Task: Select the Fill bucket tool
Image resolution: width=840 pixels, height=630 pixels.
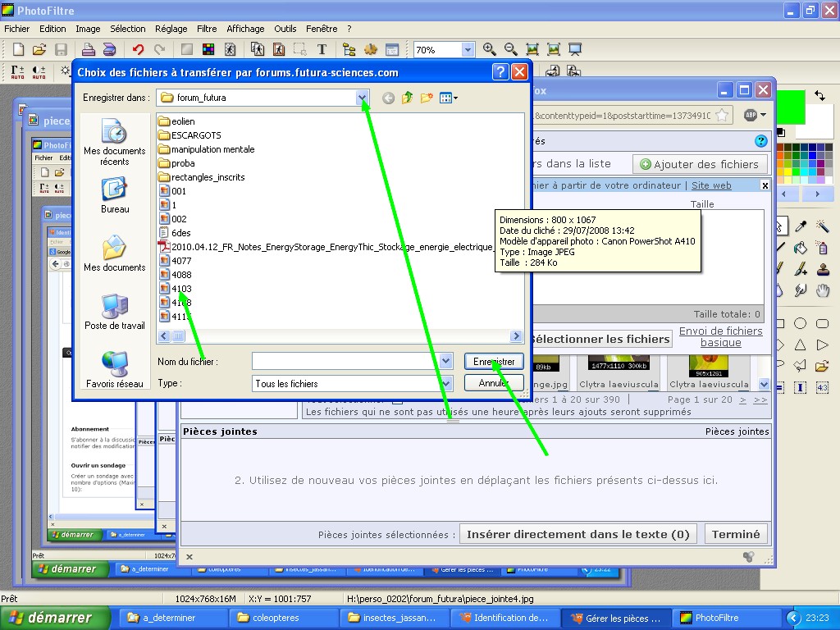Action: click(x=801, y=248)
